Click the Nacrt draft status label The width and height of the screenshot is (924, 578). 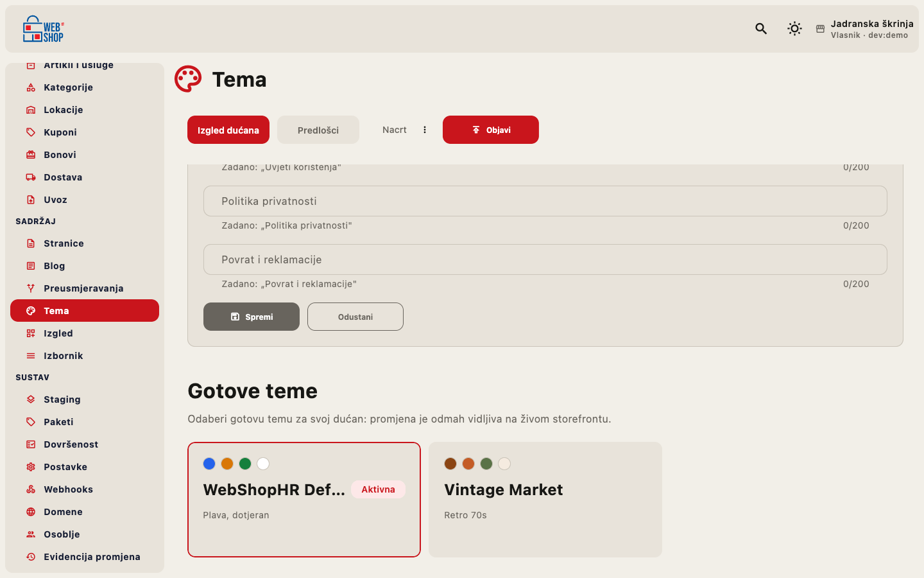[x=395, y=130]
